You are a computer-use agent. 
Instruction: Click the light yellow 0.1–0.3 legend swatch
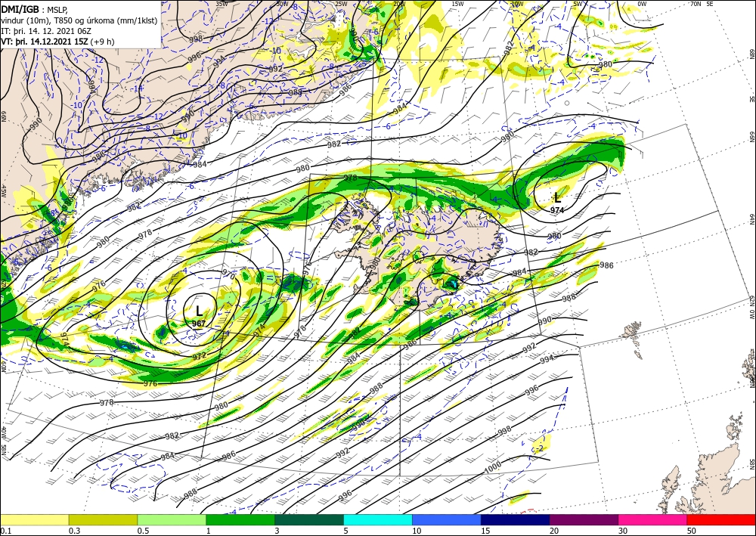point(34,519)
